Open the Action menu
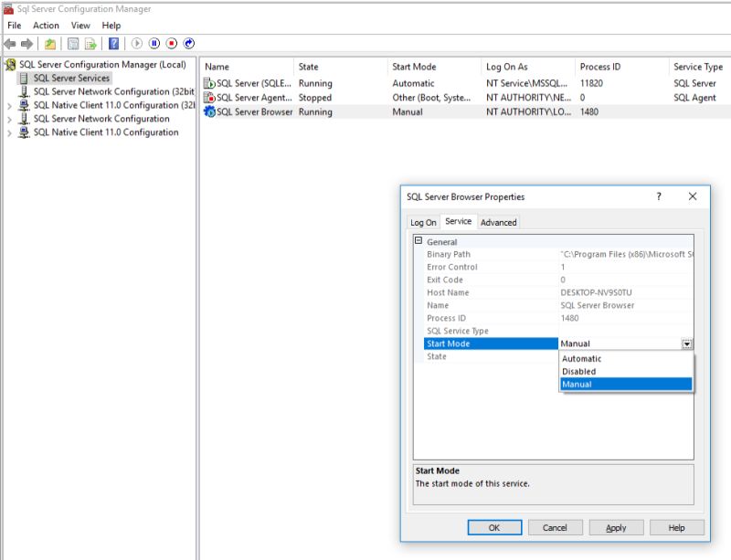The width and height of the screenshot is (731, 560). (46, 25)
